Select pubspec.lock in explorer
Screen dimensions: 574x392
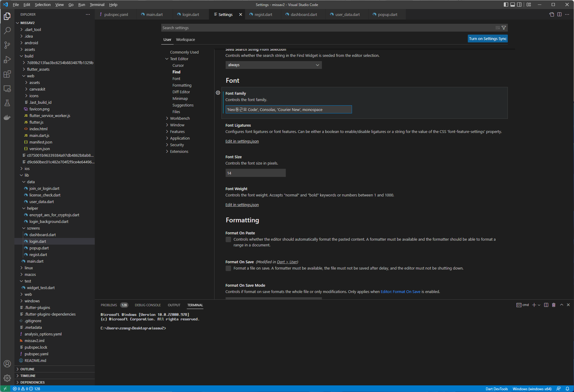[36, 347]
